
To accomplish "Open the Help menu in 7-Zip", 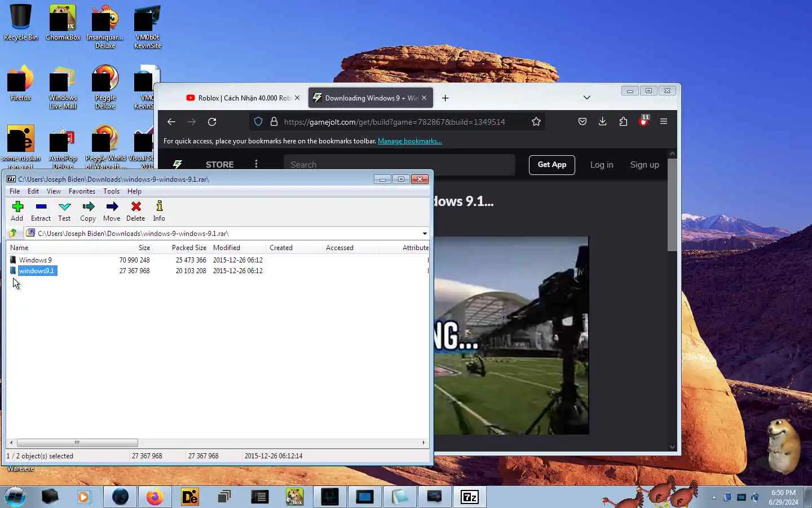I will click(x=134, y=191).
